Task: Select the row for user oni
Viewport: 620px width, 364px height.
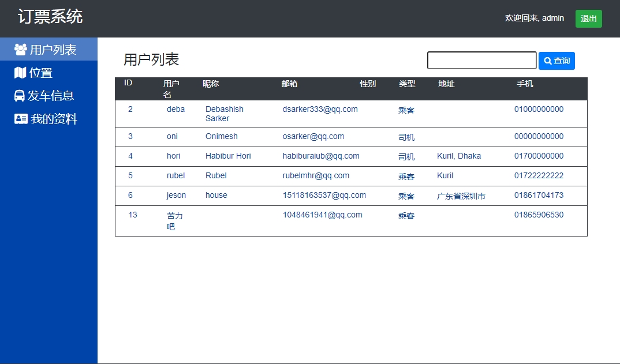Action: 172,137
